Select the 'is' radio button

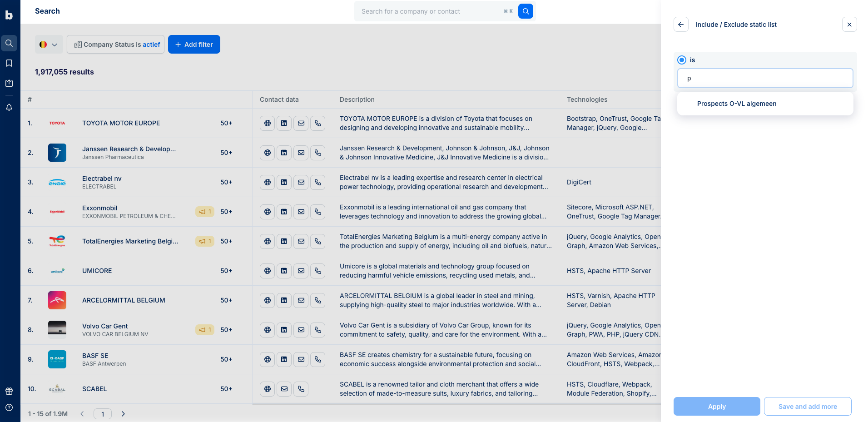coord(682,60)
